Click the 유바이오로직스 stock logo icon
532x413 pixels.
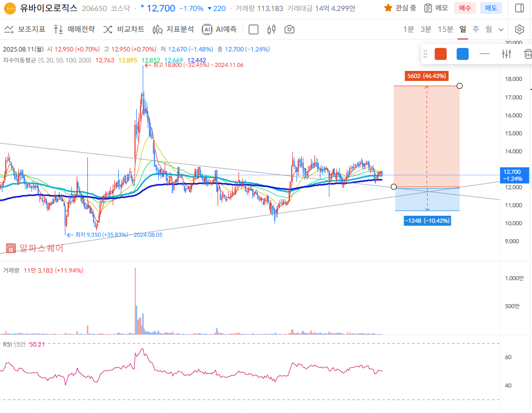[x=10, y=8]
